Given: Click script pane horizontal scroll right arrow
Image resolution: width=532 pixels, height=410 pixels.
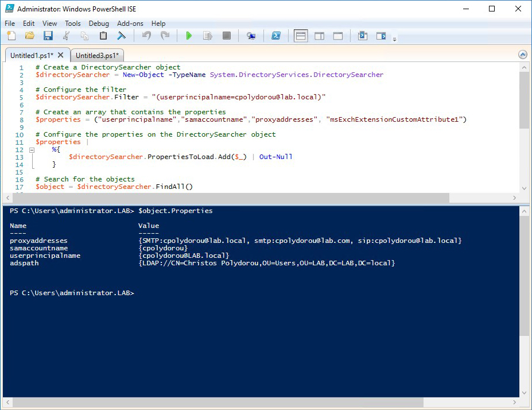Looking at the screenshot, I should [515, 198].
